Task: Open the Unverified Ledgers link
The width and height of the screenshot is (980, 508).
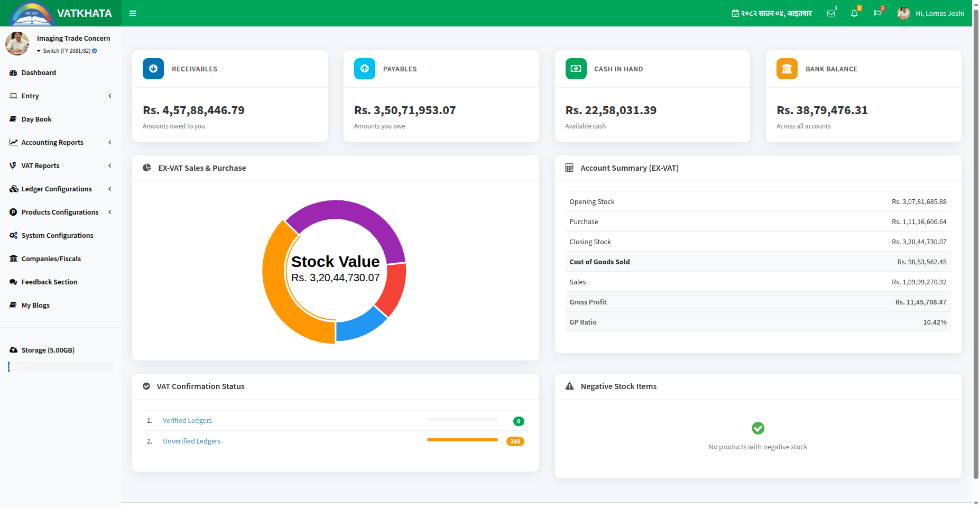Action: (x=191, y=441)
